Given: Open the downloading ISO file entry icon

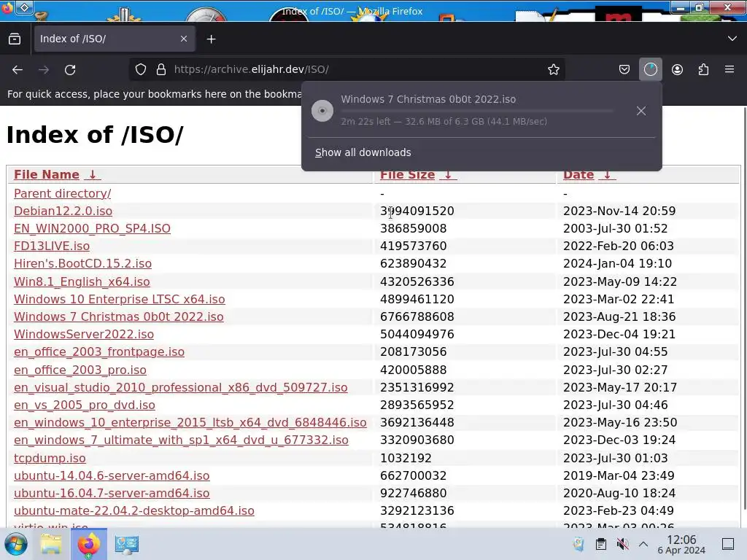Looking at the screenshot, I should pos(322,111).
